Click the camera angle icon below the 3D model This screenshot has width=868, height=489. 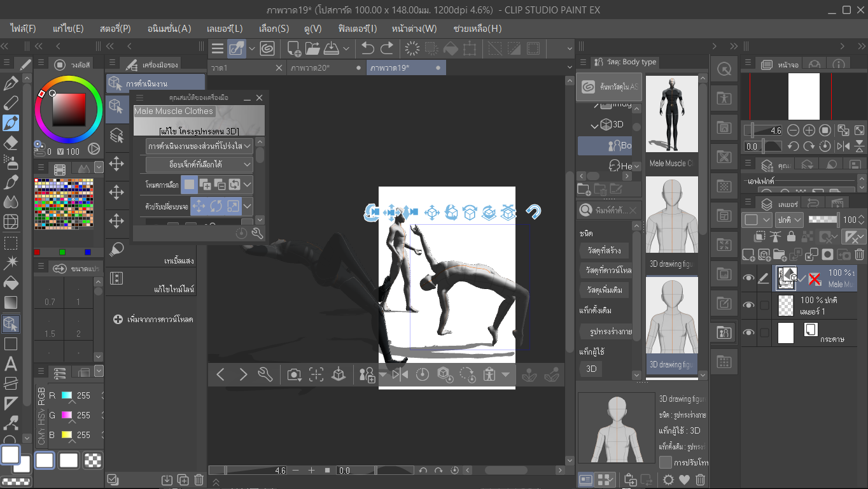[293, 374]
